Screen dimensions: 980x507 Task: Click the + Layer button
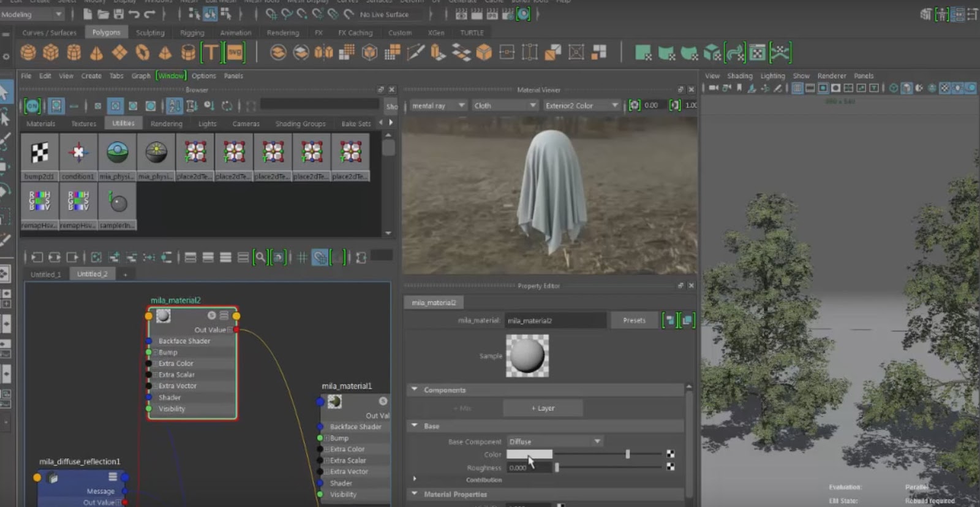point(543,408)
